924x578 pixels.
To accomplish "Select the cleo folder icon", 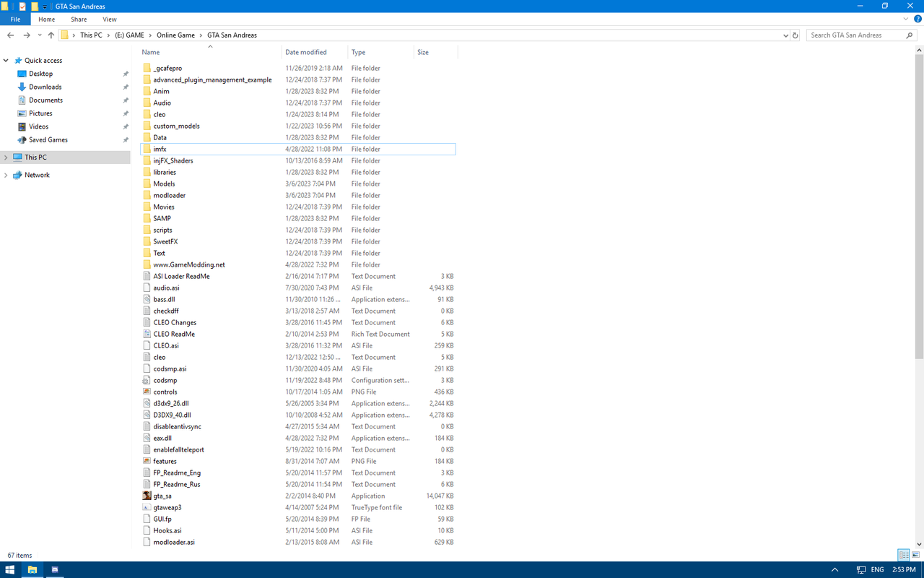I will click(x=147, y=114).
